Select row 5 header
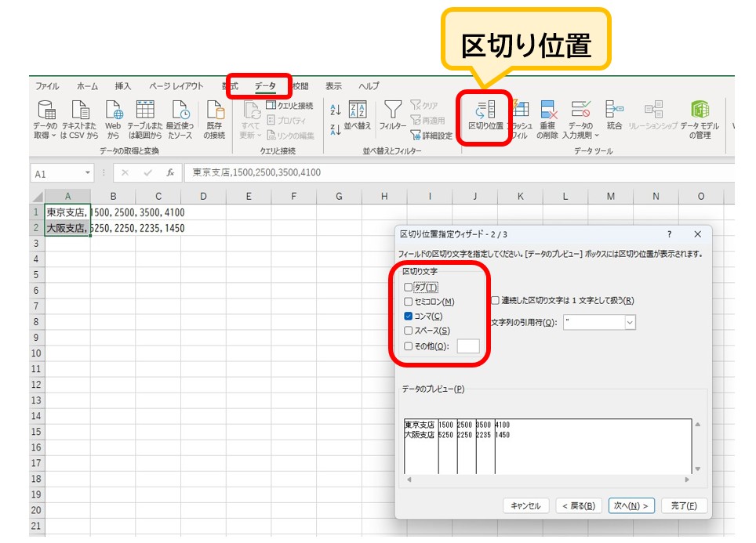 point(36,274)
